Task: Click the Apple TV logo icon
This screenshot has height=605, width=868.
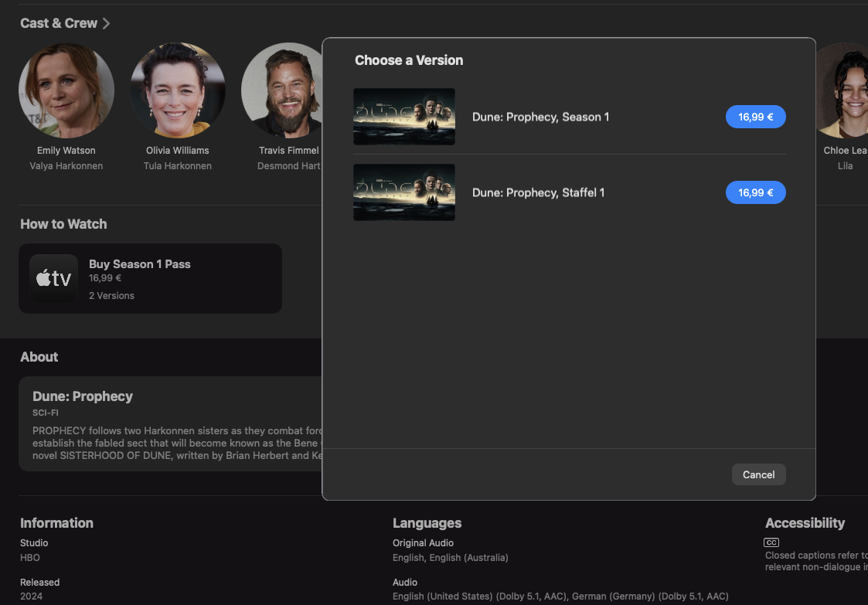Action: pyautogui.click(x=53, y=278)
